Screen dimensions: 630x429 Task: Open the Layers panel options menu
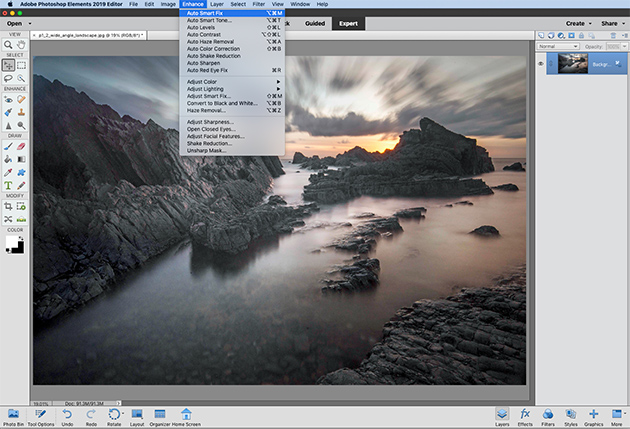(x=625, y=35)
